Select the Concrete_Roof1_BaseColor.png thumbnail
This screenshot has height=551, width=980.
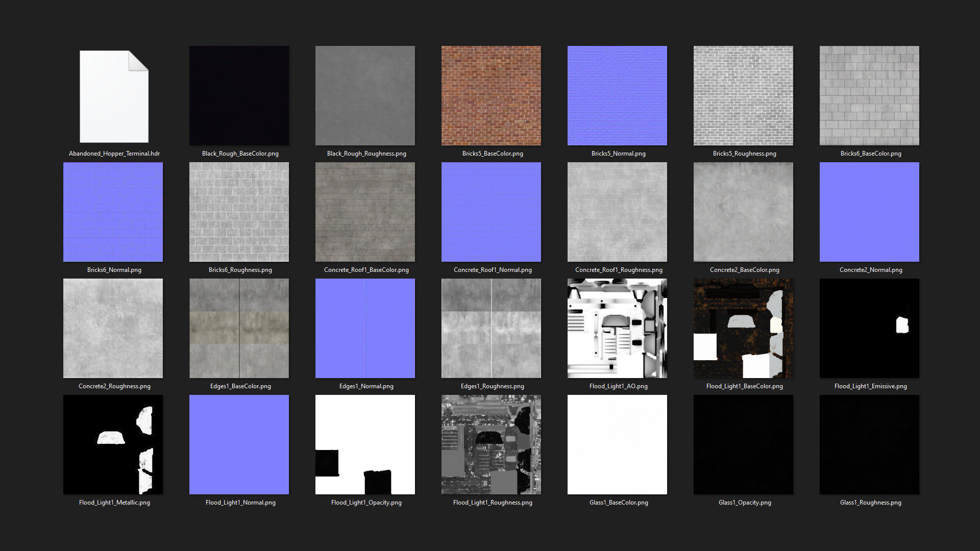365,212
